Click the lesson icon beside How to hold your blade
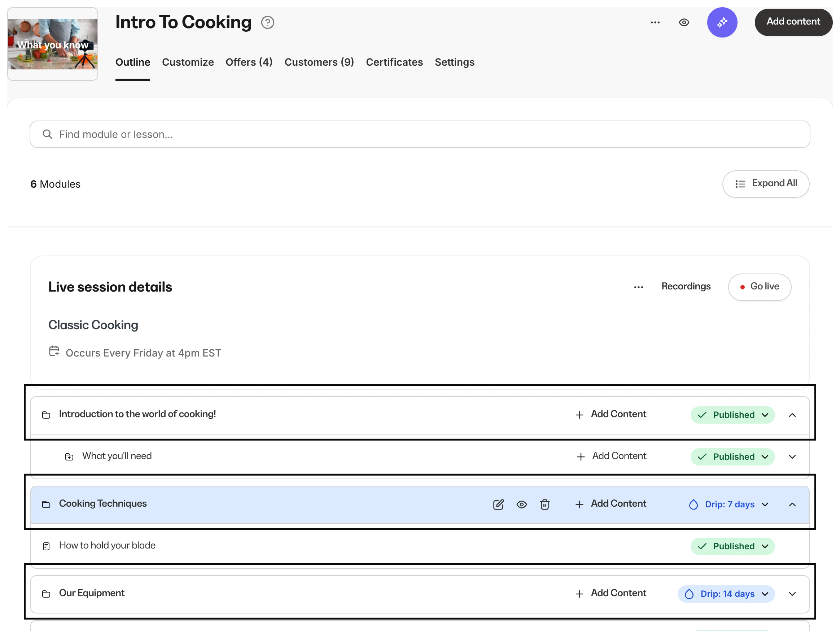Image resolution: width=840 pixels, height=638 pixels. [46, 546]
